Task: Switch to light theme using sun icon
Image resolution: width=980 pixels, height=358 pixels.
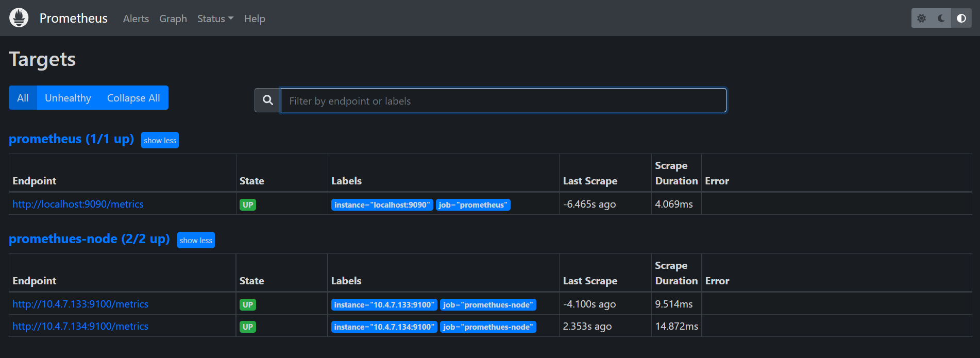Action: (922, 19)
